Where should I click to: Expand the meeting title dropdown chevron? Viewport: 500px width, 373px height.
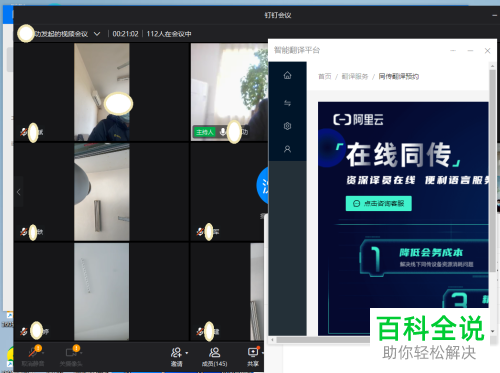point(97,34)
